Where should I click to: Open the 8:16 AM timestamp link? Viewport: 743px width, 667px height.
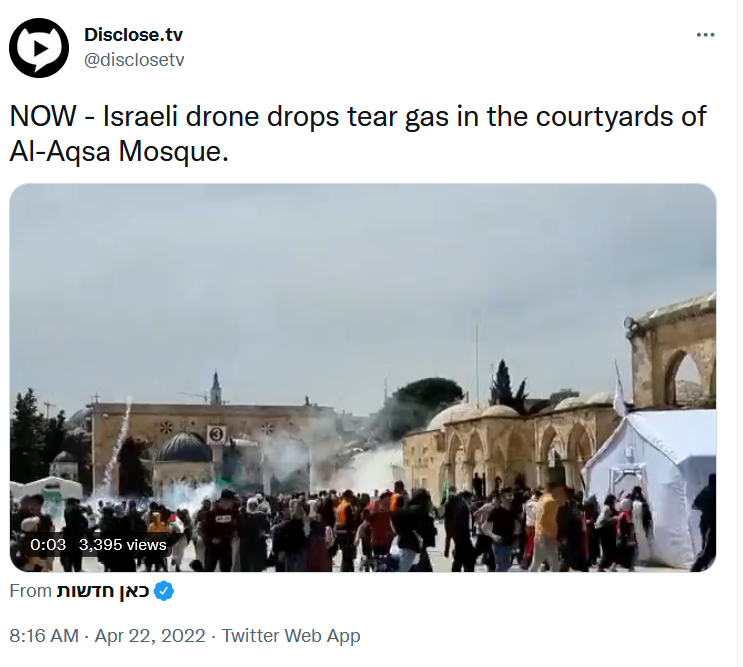click(44, 635)
